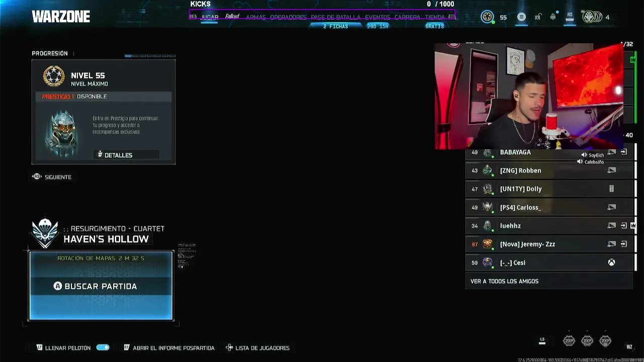
Task: Select friend [PS4] Carloss_
Action: (x=549, y=207)
